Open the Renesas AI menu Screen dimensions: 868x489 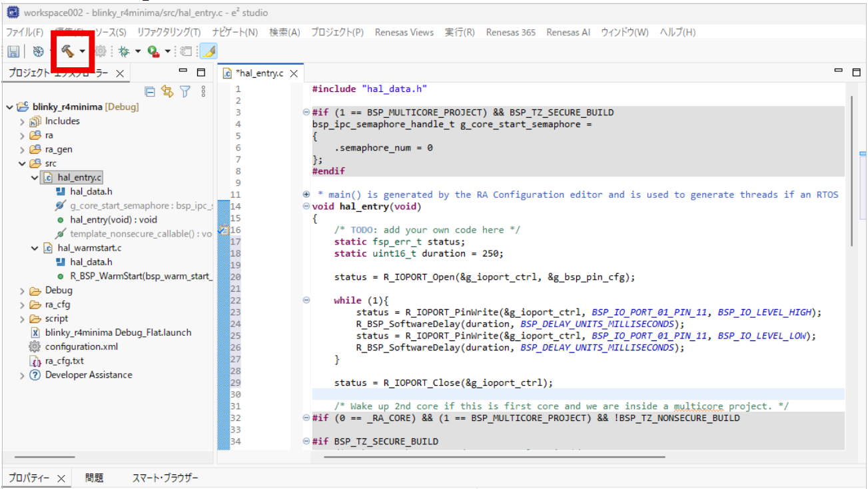pos(568,32)
